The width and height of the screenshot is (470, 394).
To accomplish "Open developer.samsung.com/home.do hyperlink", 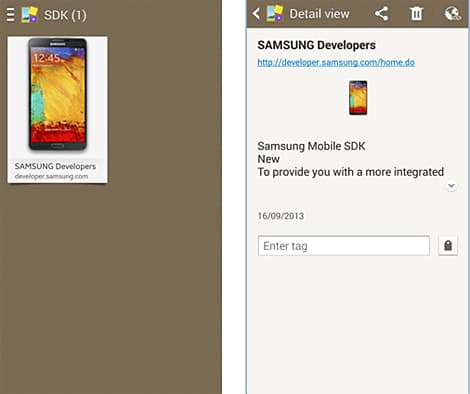I will point(336,62).
